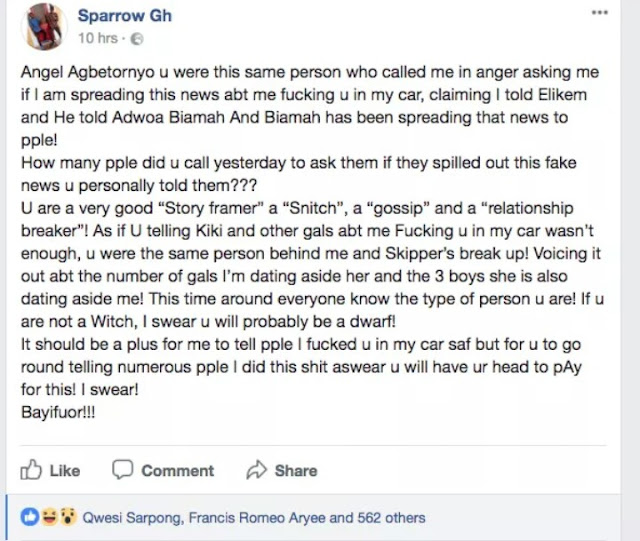Click the Comment text label
Viewport: 640px width, 541px height.
(178, 471)
